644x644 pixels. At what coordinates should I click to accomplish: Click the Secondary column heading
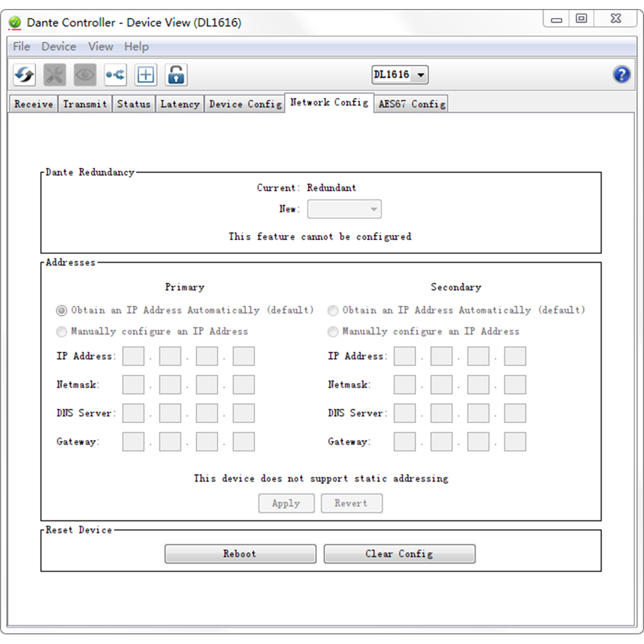[456, 287]
